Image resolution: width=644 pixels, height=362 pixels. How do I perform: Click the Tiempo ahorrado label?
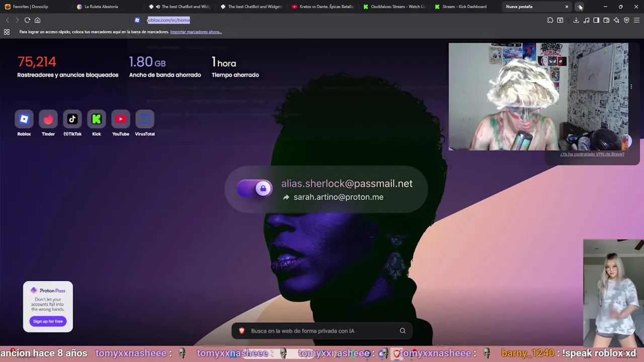[235, 75]
